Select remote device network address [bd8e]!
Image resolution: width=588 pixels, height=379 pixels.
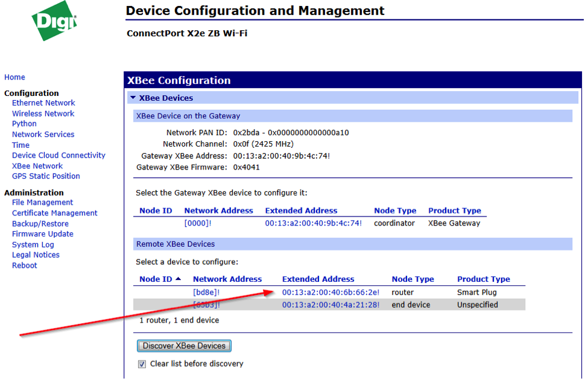pyautogui.click(x=206, y=292)
